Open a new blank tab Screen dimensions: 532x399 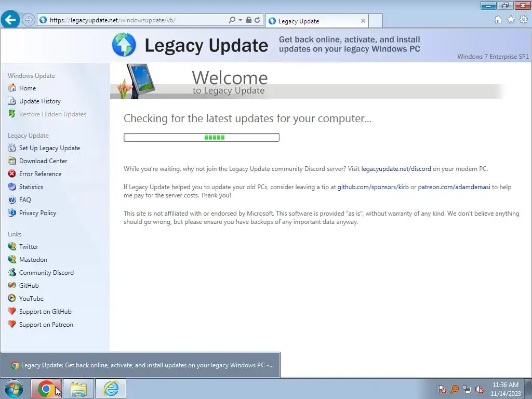click(376, 21)
